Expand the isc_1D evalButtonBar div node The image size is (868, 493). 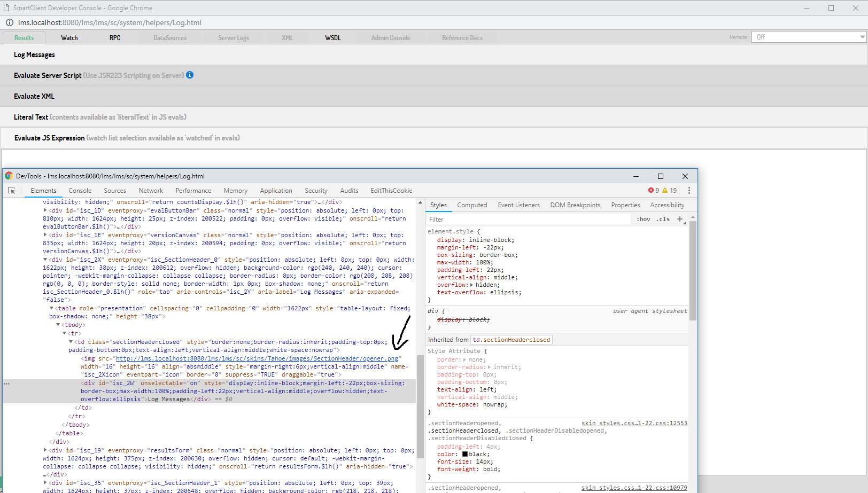tap(45, 210)
